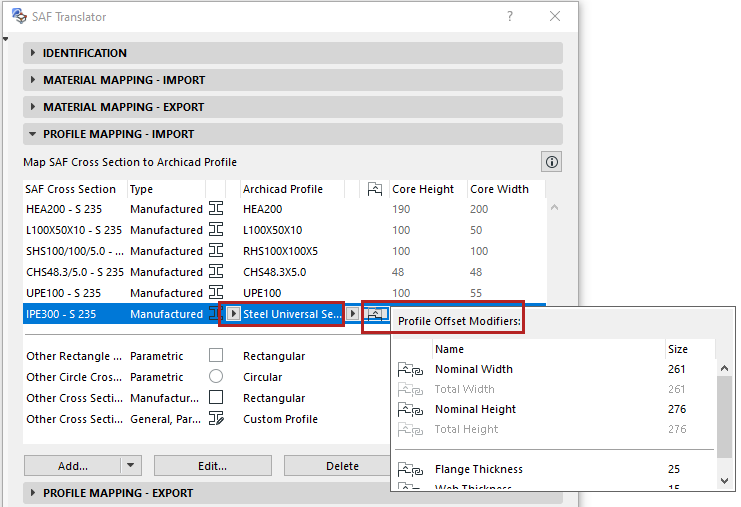Expand PROFILE MAPPING - EXPORT section

pos(293,493)
